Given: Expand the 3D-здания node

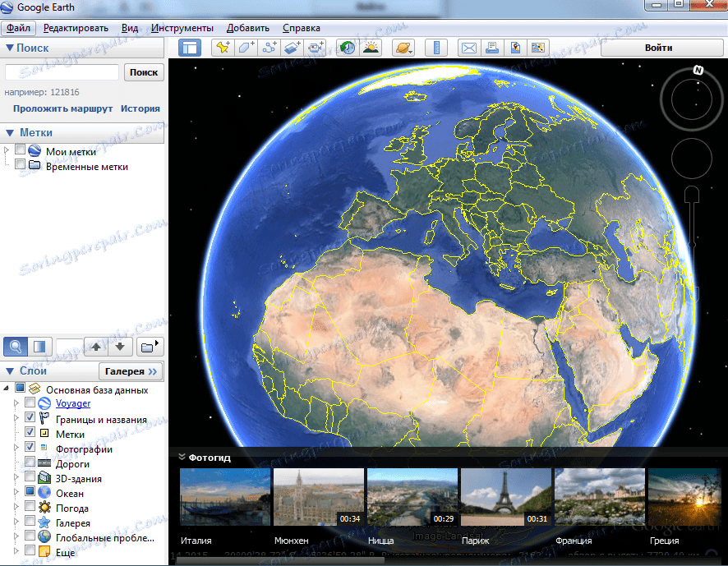Looking at the screenshot, I should 16,476.
